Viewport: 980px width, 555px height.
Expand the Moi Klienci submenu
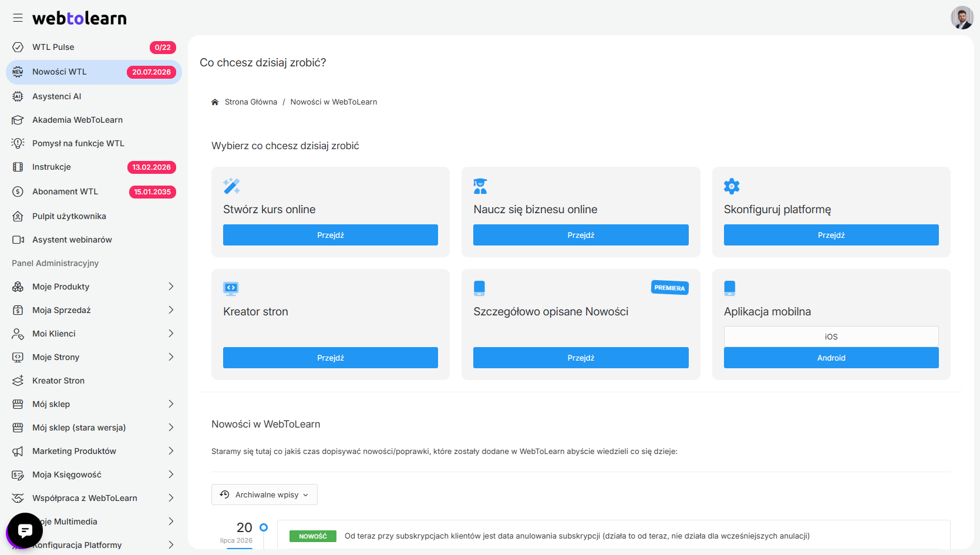pos(171,334)
